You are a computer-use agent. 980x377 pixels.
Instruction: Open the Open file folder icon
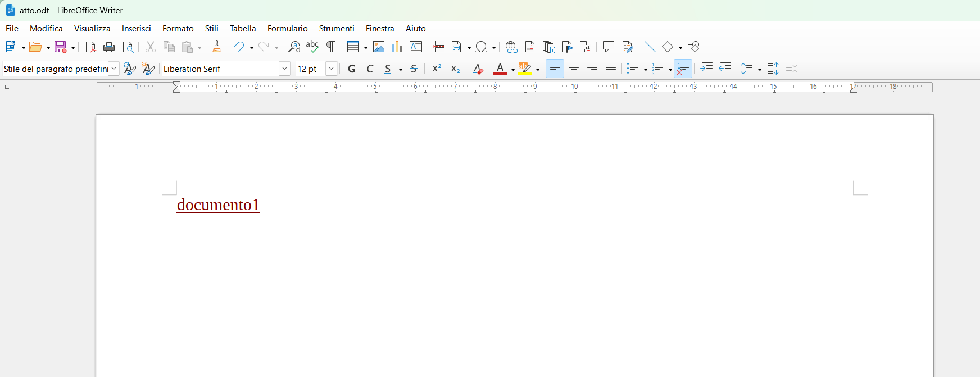35,47
